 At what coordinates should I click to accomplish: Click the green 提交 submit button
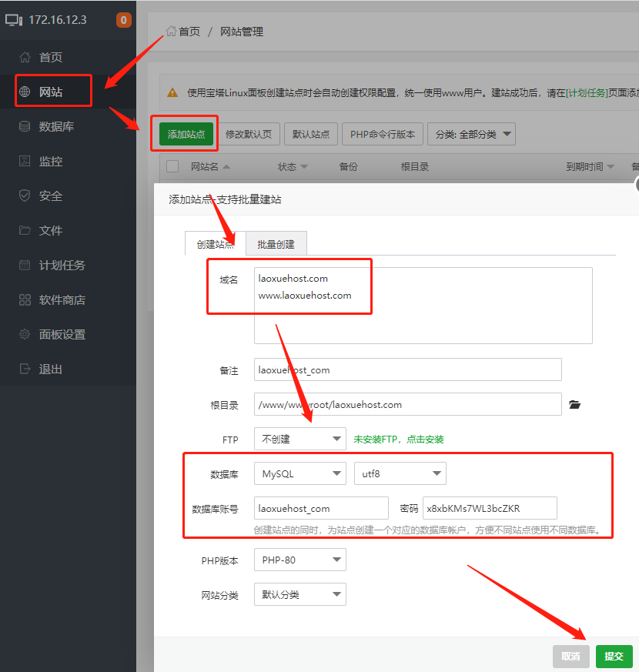(614, 656)
